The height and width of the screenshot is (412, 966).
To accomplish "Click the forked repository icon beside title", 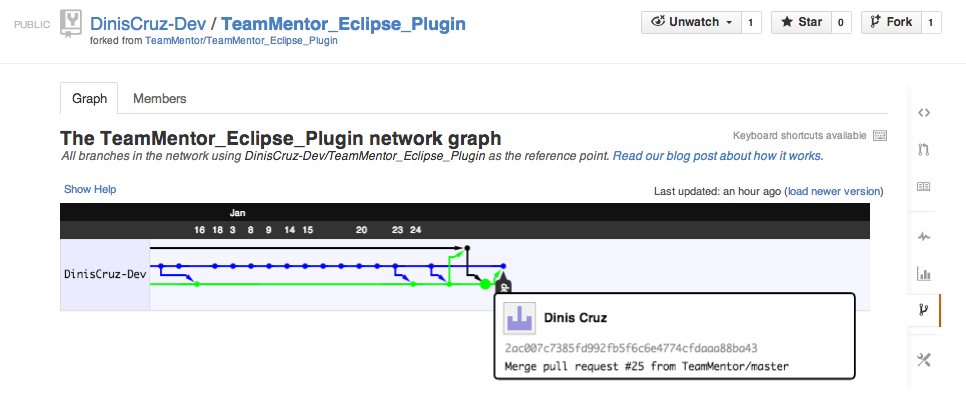I will (71, 22).
